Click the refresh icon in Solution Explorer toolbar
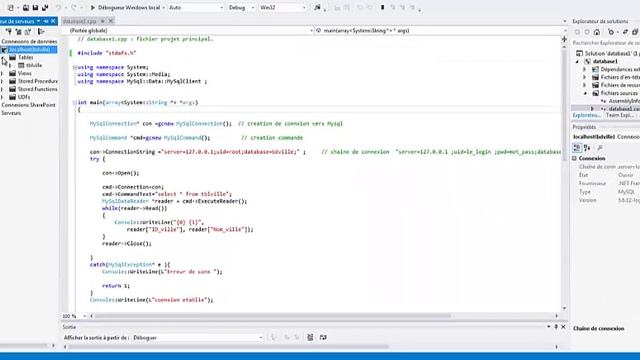This screenshot has height=360, width=640. tap(611, 32)
